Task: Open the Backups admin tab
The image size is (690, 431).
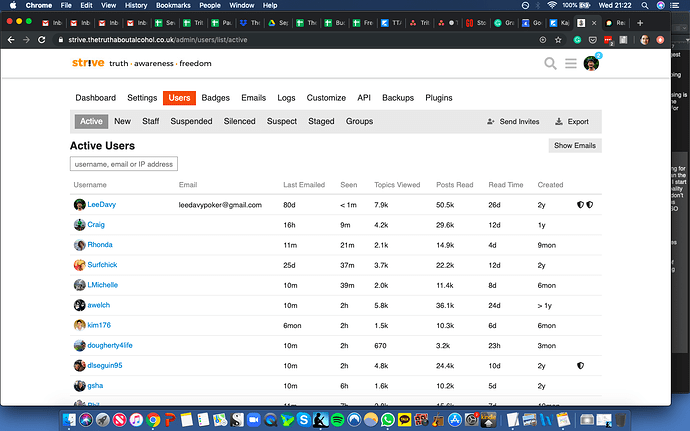Action: click(x=398, y=98)
